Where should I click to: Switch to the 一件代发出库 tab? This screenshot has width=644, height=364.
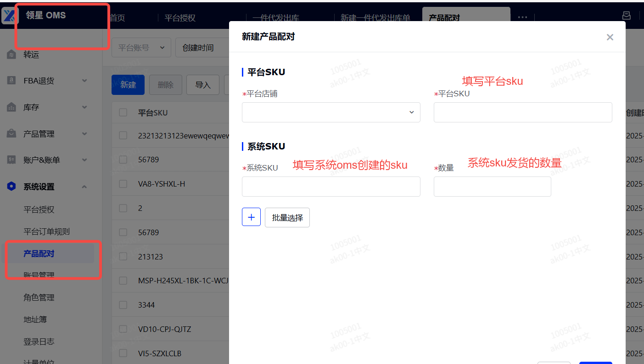click(276, 18)
